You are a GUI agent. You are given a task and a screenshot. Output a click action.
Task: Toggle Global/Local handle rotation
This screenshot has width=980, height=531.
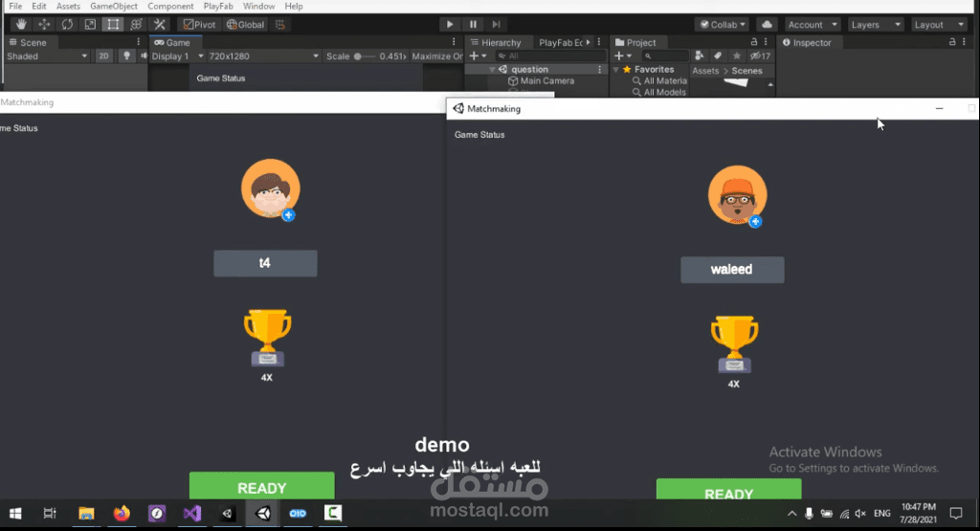(245, 24)
